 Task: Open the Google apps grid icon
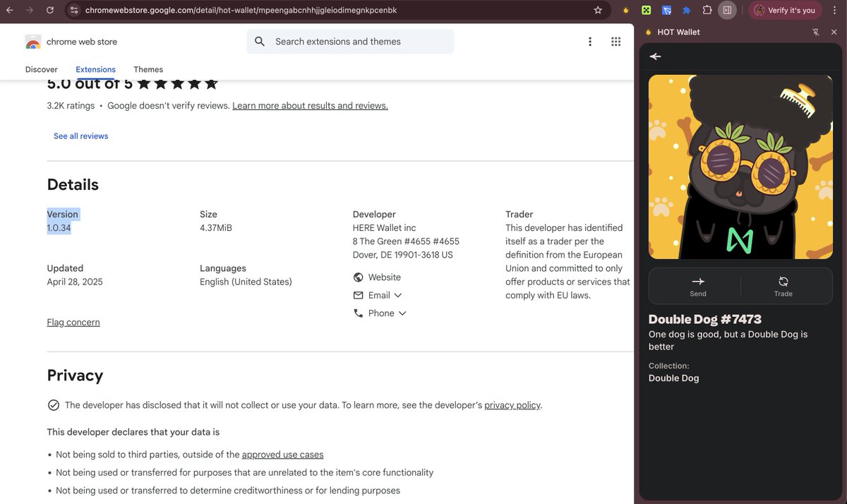coord(615,42)
